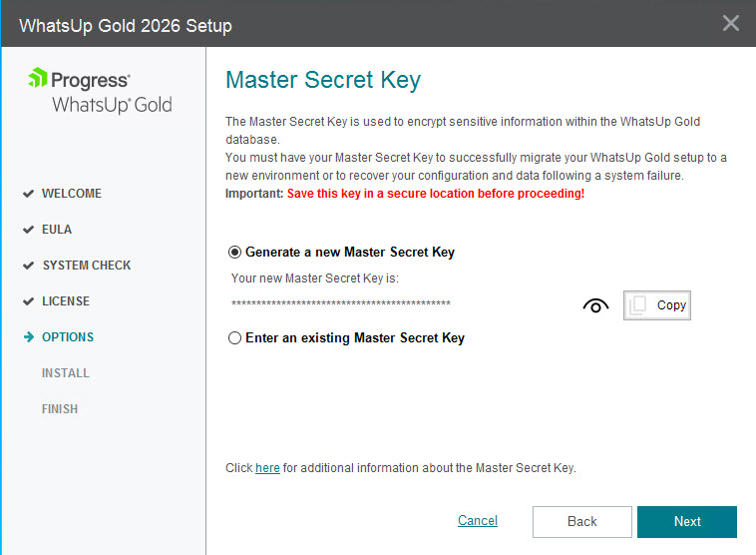Click the checkmark beside EULA

(x=29, y=230)
